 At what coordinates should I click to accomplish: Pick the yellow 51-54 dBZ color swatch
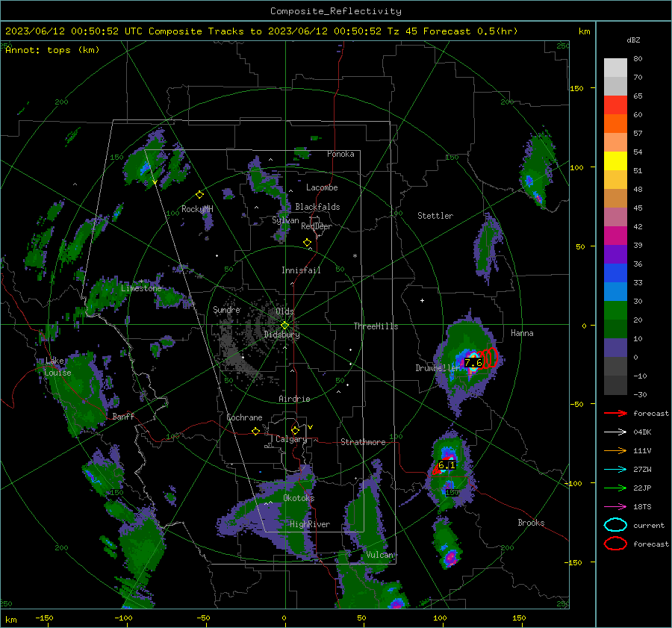click(x=615, y=161)
